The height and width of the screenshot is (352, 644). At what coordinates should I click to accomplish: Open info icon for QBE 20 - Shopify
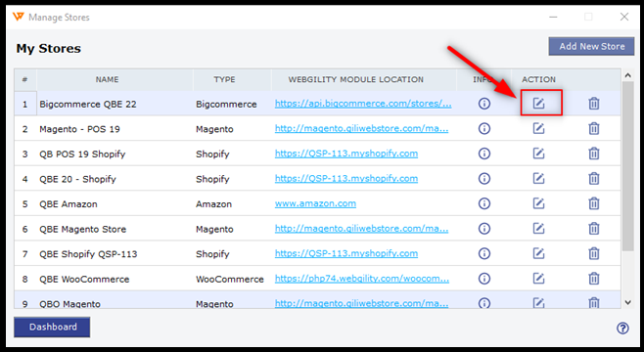(x=484, y=179)
